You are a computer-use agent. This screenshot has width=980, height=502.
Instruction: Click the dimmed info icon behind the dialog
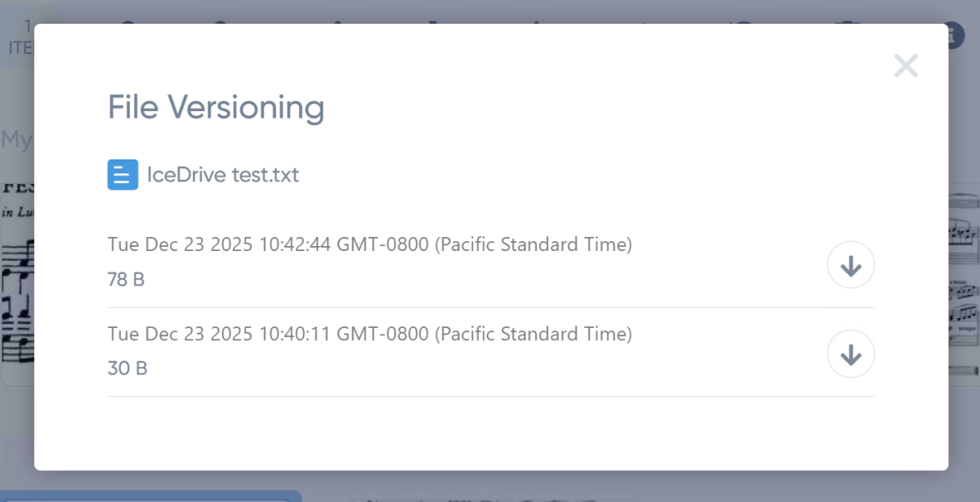[x=955, y=35]
